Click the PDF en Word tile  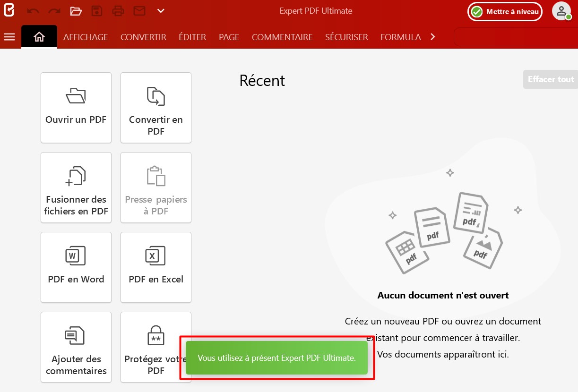click(x=76, y=267)
